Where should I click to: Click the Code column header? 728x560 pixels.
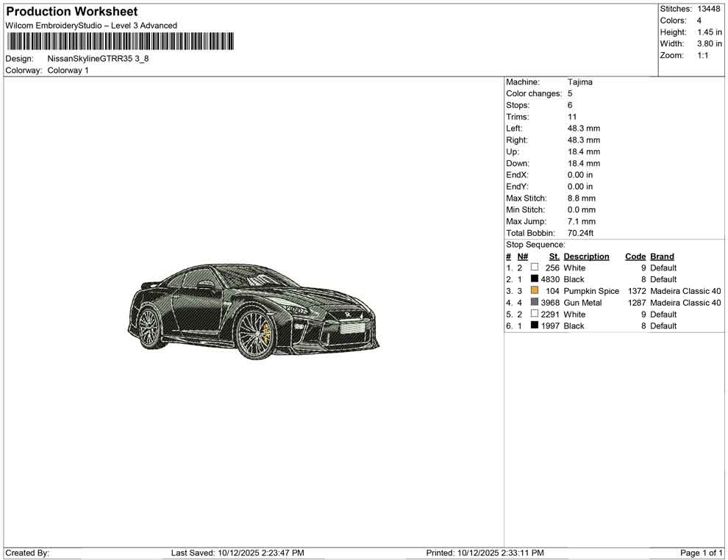click(635, 256)
